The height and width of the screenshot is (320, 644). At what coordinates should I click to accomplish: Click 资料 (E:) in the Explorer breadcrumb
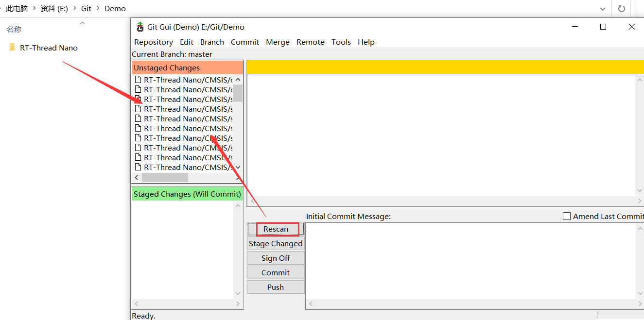pos(54,9)
